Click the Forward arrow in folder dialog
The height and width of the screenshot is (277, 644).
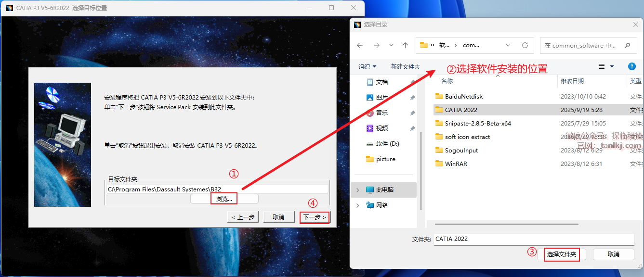click(377, 45)
